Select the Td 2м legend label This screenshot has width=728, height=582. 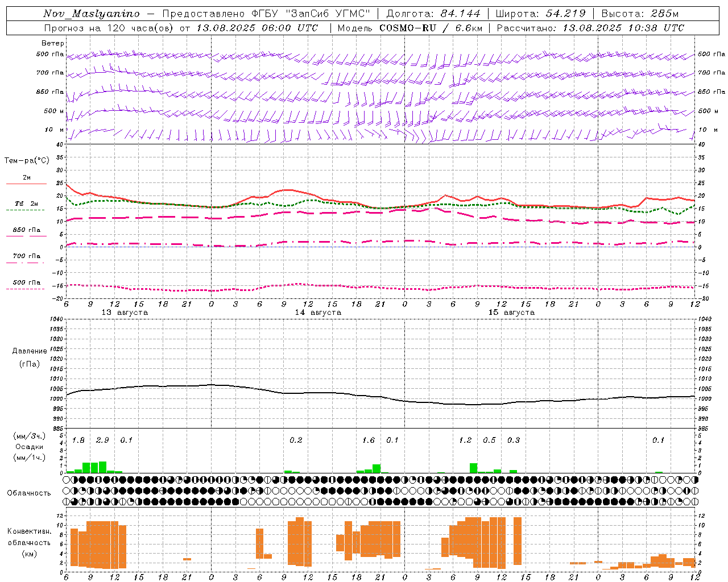[x=27, y=203]
